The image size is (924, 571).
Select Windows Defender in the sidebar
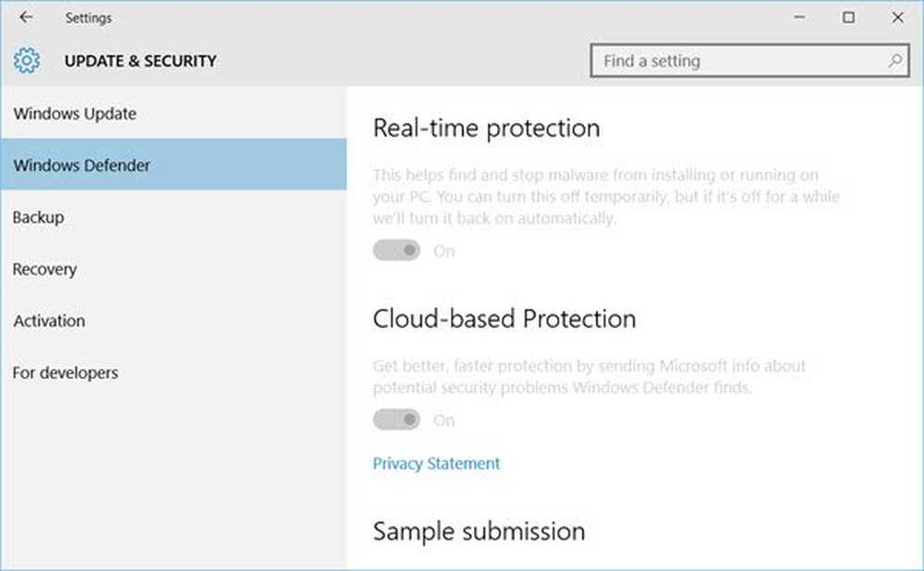pyautogui.click(x=81, y=165)
